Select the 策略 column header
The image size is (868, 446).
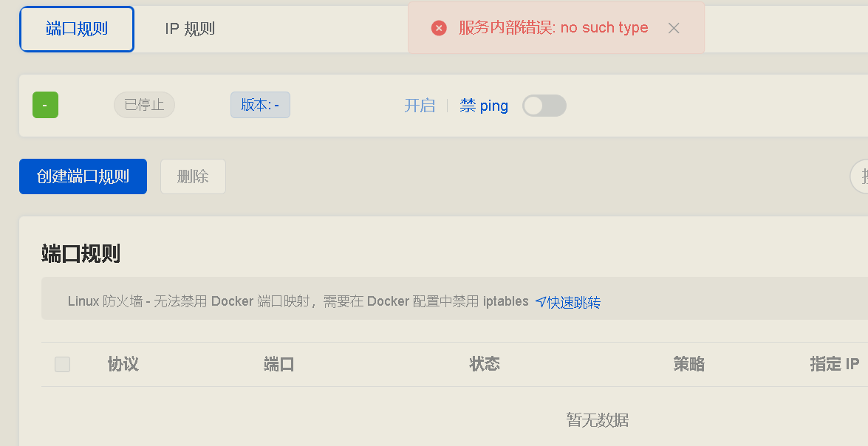pyautogui.click(x=689, y=364)
